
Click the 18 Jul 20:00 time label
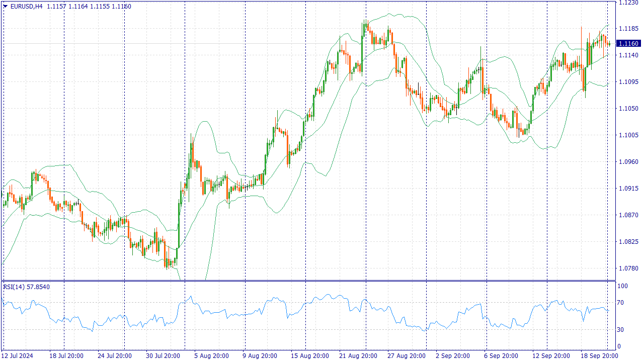click(66, 356)
